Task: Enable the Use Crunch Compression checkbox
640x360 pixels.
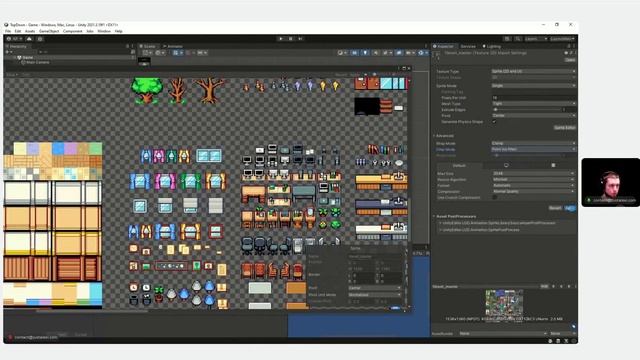Action: point(494,197)
